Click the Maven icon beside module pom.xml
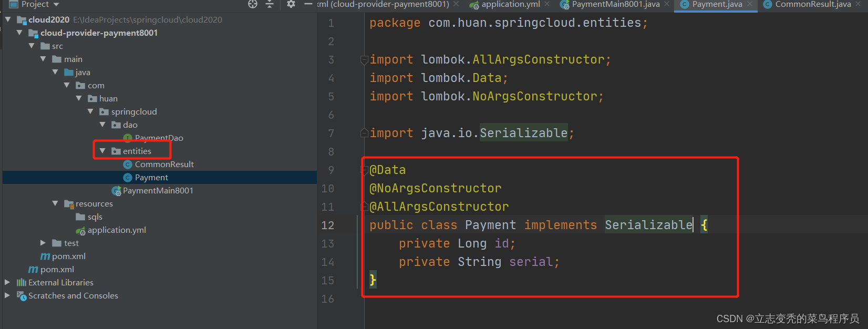The width and height of the screenshot is (868, 329). pos(45,256)
